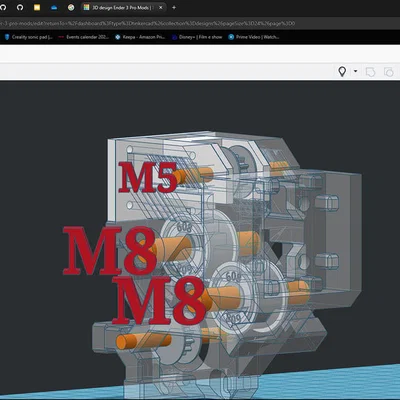Open the Creality sonic pad bookmark
The width and height of the screenshot is (400, 400).
[29, 37]
